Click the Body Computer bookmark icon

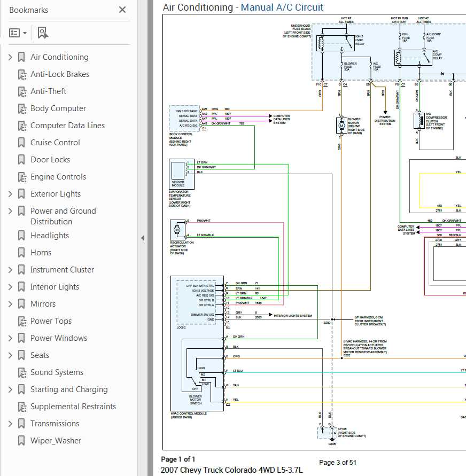click(x=22, y=108)
